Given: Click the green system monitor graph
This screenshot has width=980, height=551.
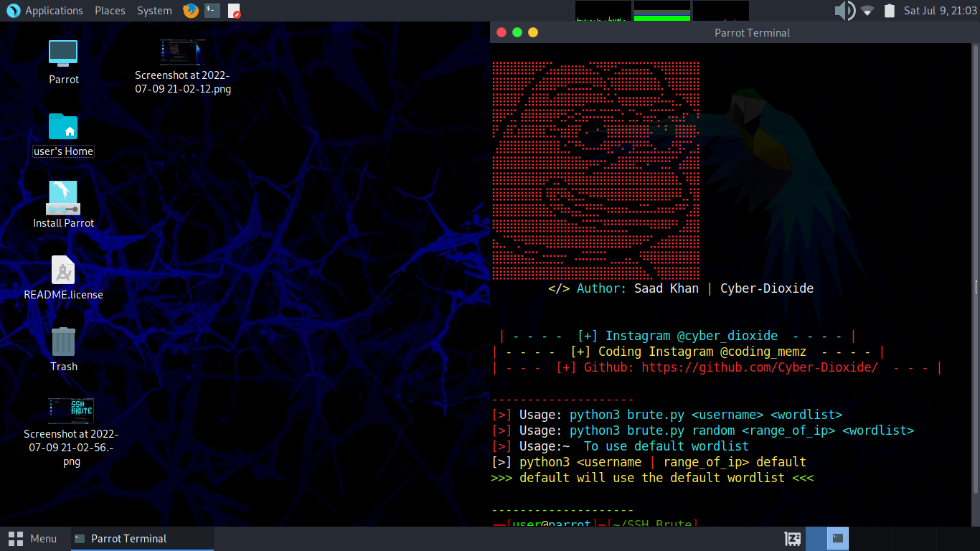Looking at the screenshot, I should [661, 11].
